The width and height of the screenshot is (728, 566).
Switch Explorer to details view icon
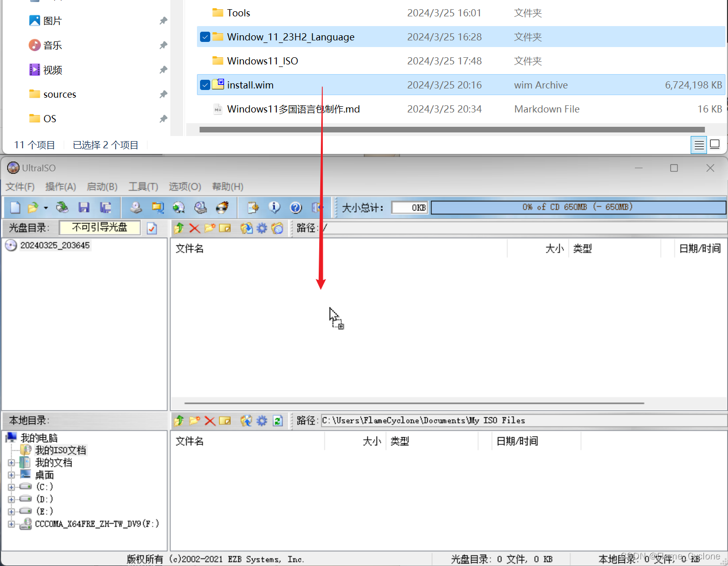pos(699,145)
